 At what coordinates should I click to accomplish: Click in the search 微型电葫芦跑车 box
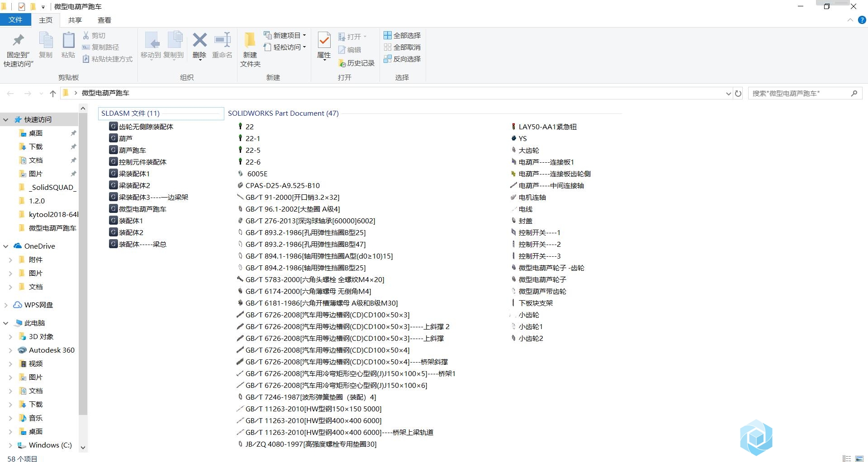tap(798, 94)
